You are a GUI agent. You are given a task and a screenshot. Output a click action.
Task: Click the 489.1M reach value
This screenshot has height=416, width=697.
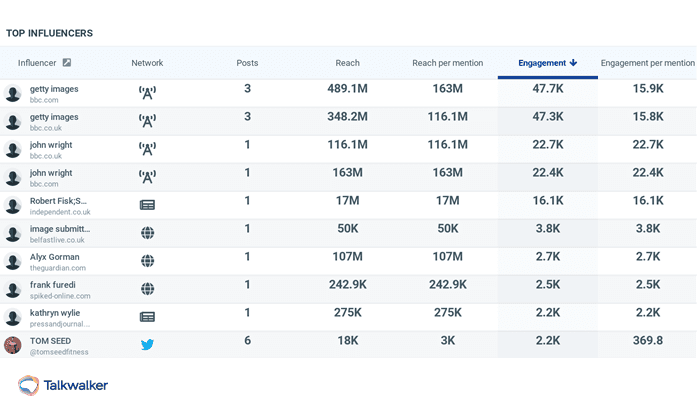[348, 88]
